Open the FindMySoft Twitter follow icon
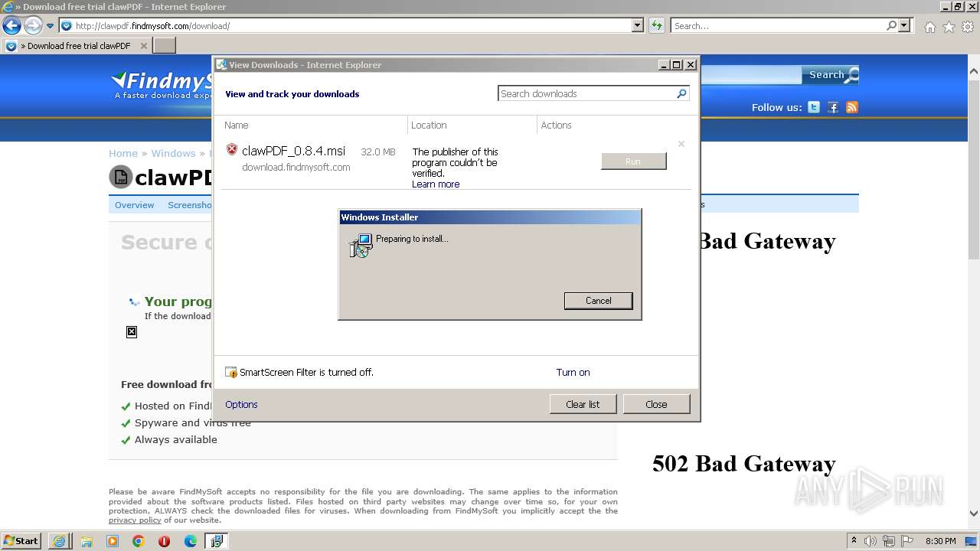980x551 pixels. click(814, 107)
